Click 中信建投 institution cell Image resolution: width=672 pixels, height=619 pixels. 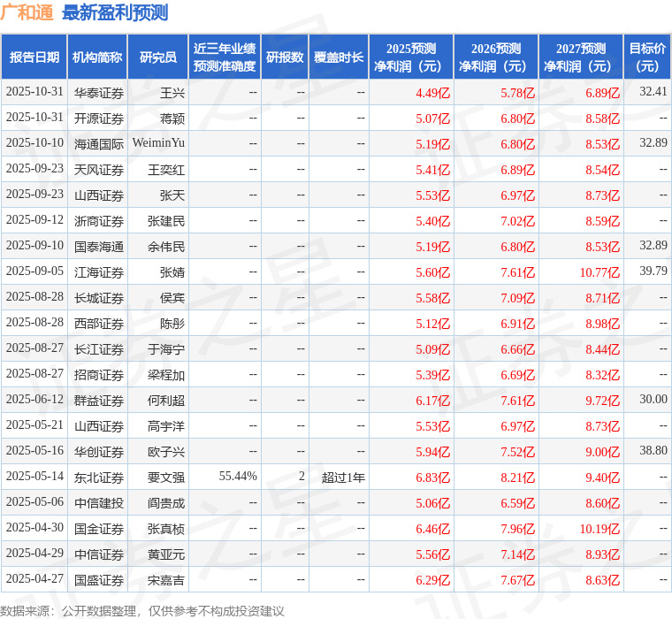98,503
